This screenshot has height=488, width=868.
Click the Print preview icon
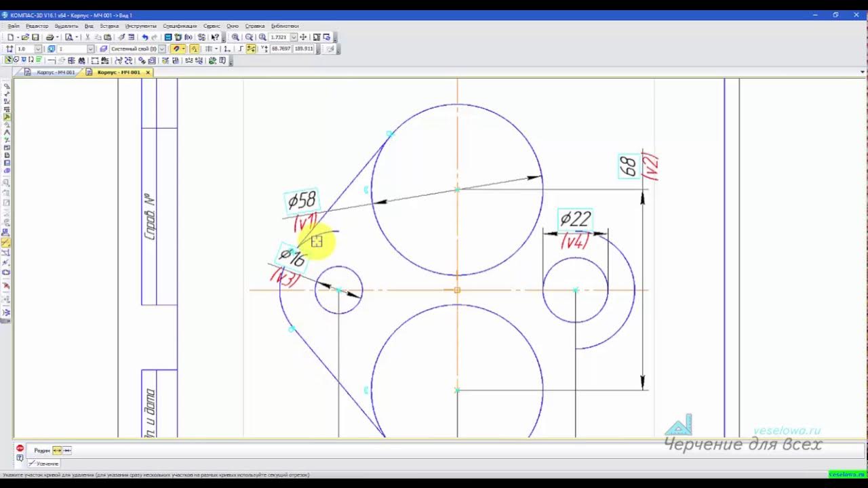pos(68,37)
